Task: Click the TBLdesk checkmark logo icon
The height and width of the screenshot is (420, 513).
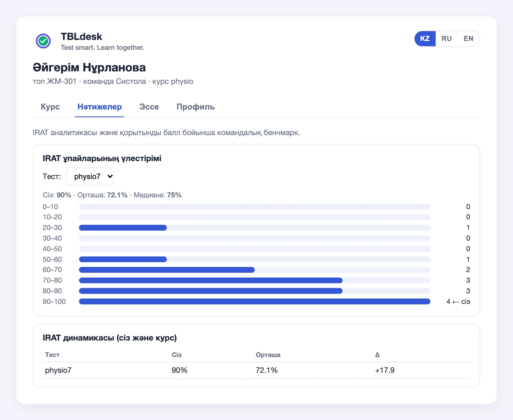Action: coord(43,41)
